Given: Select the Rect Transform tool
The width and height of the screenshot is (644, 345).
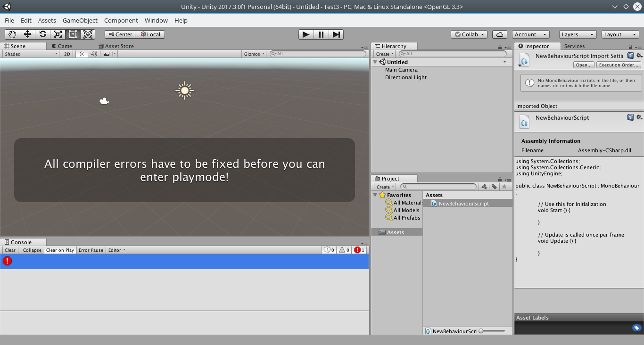Looking at the screenshot, I should 73,34.
